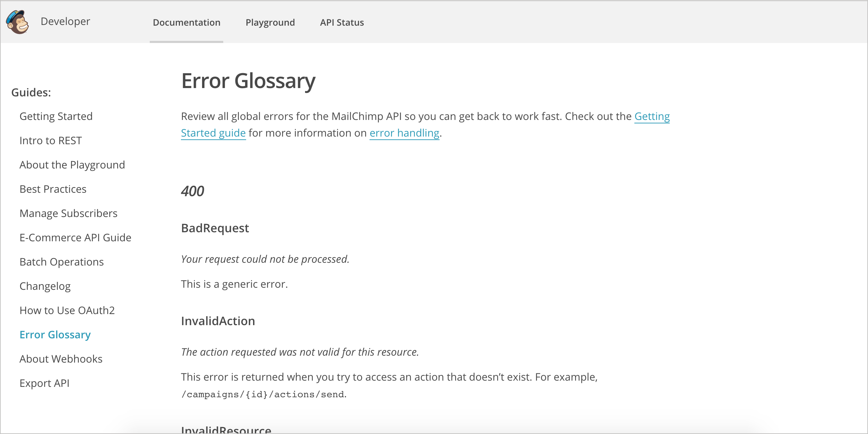
Task: Open the Manage Subscribers guide
Action: click(x=69, y=213)
